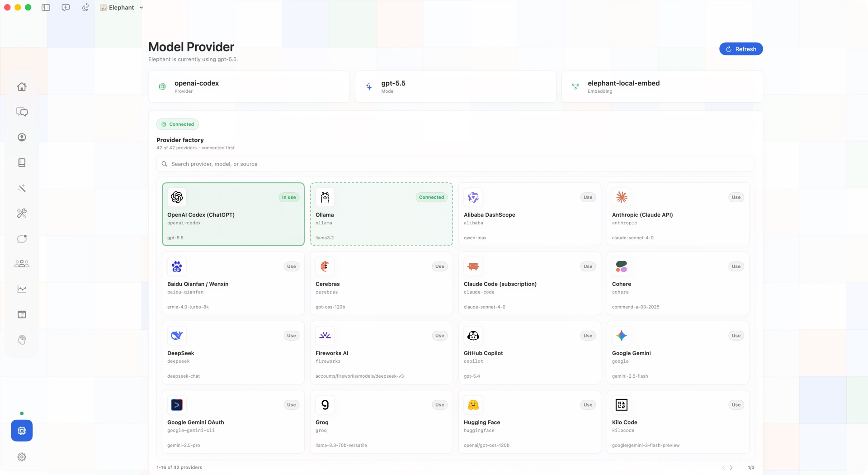This screenshot has width=868, height=475.
Task: Use the Cerebras provider
Action: click(x=439, y=266)
